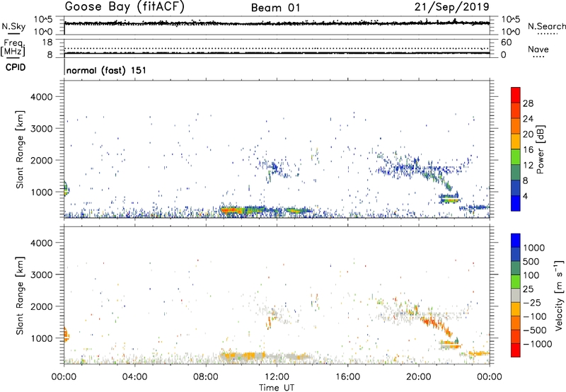The height and width of the screenshot is (392, 566).
Task: Click the CPID row label
Action: [16, 67]
